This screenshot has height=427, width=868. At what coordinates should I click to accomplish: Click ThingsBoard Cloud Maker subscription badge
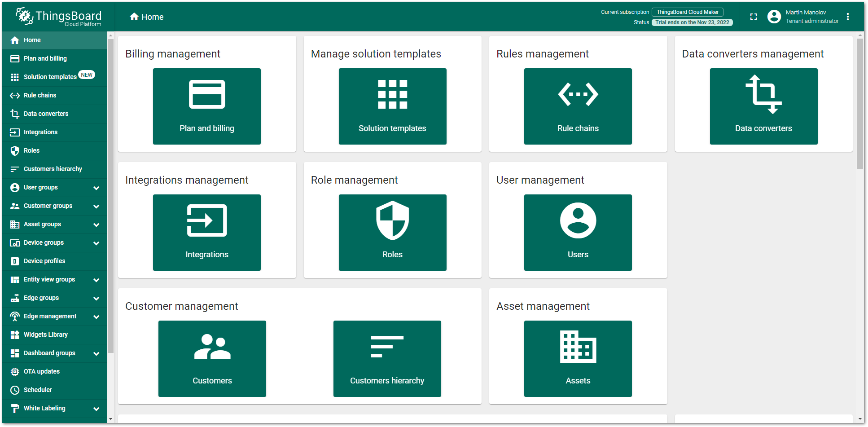(x=687, y=12)
